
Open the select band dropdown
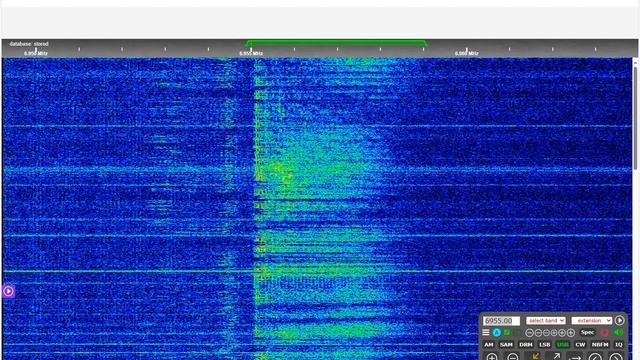pyautogui.click(x=546, y=320)
